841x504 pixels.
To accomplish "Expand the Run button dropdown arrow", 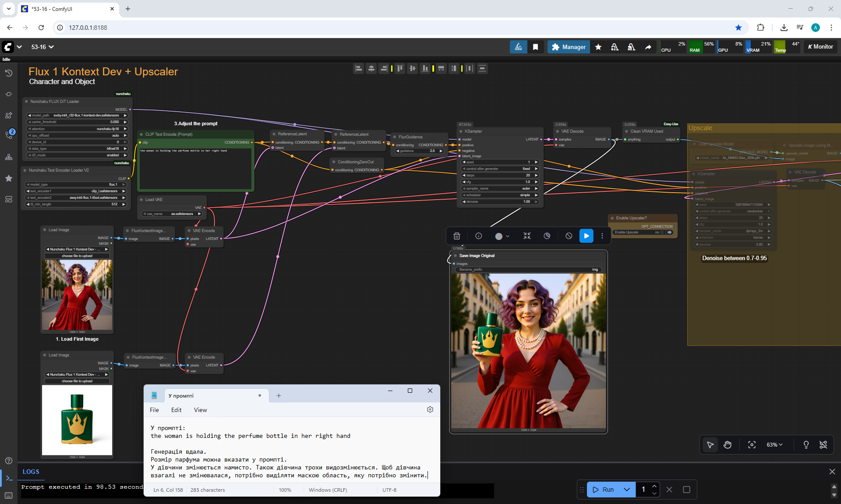I will point(627,490).
